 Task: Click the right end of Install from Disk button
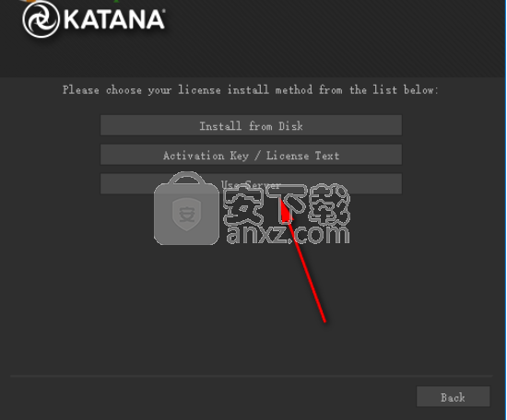[x=390, y=125]
